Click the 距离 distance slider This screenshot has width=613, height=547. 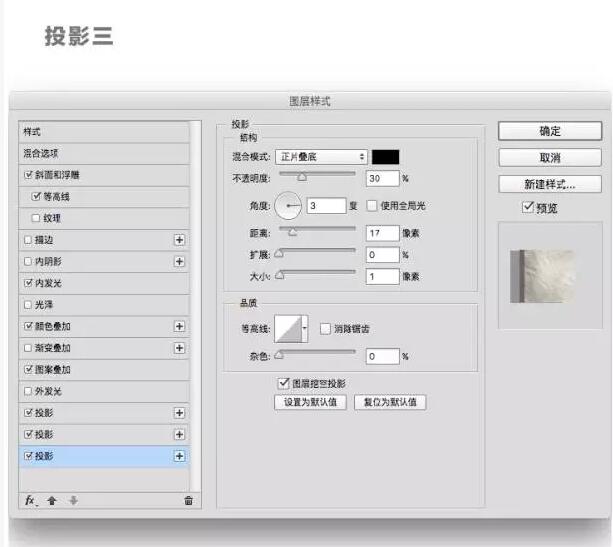pos(317,230)
